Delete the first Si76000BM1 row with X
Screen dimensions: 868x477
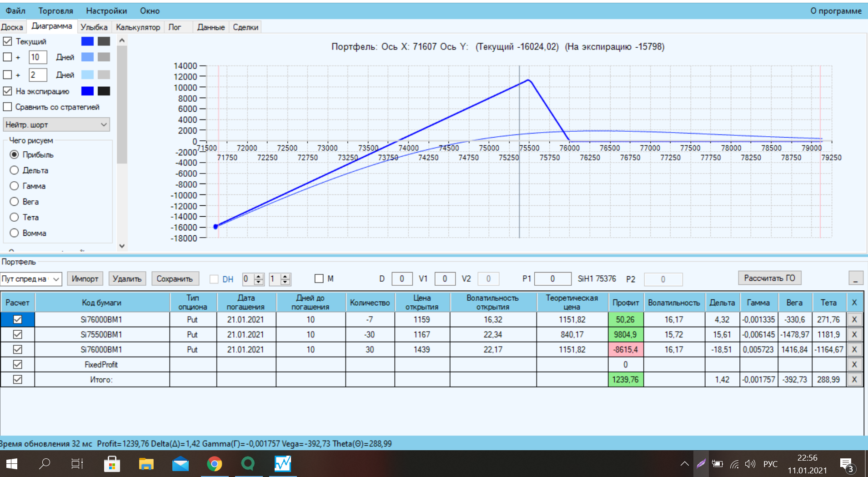click(854, 320)
